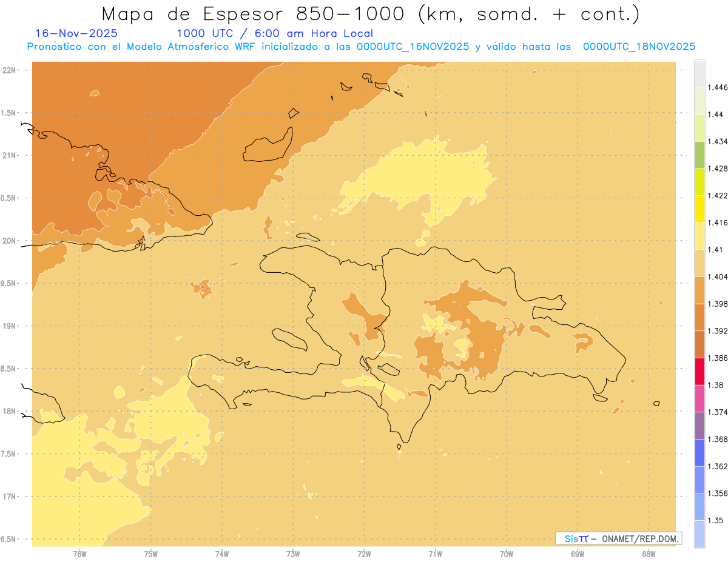Click the 68W longitude axis label
The image size is (728, 562).
click(649, 554)
